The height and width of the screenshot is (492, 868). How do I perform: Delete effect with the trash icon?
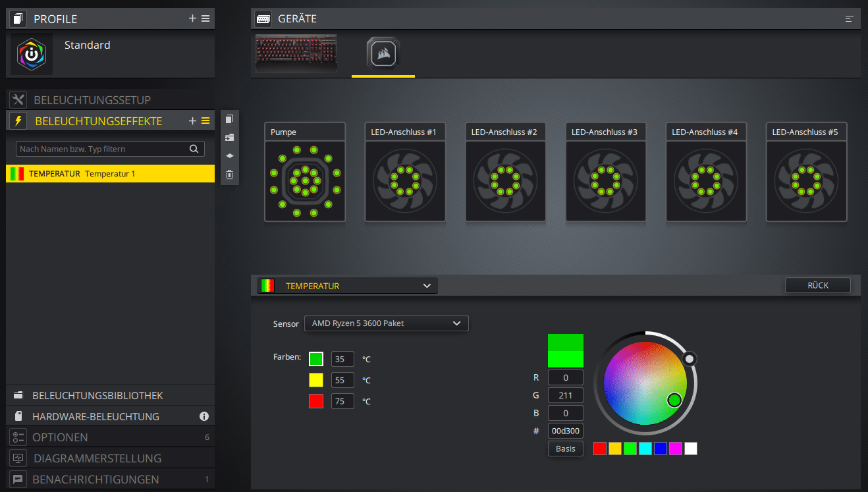(x=229, y=175)
